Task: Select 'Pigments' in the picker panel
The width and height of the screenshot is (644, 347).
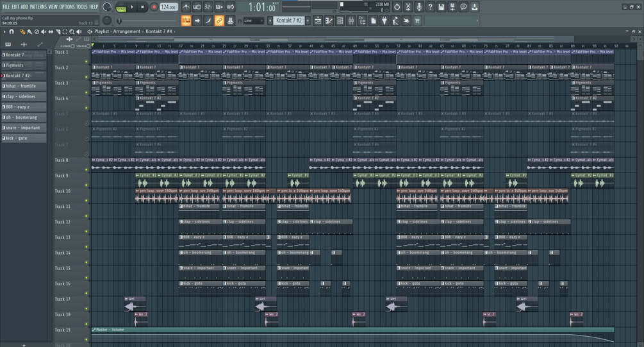Action: pos(24,65)
